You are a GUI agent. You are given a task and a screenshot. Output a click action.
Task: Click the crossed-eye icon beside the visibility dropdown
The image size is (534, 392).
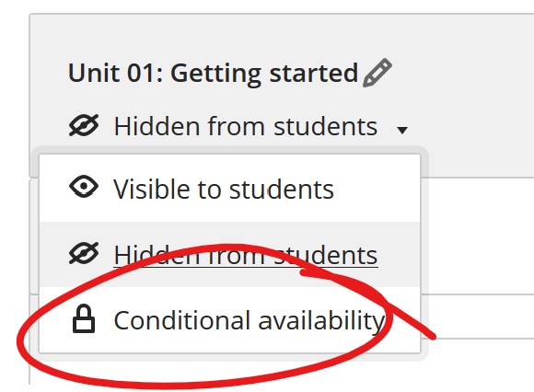[x=84, y=125]
